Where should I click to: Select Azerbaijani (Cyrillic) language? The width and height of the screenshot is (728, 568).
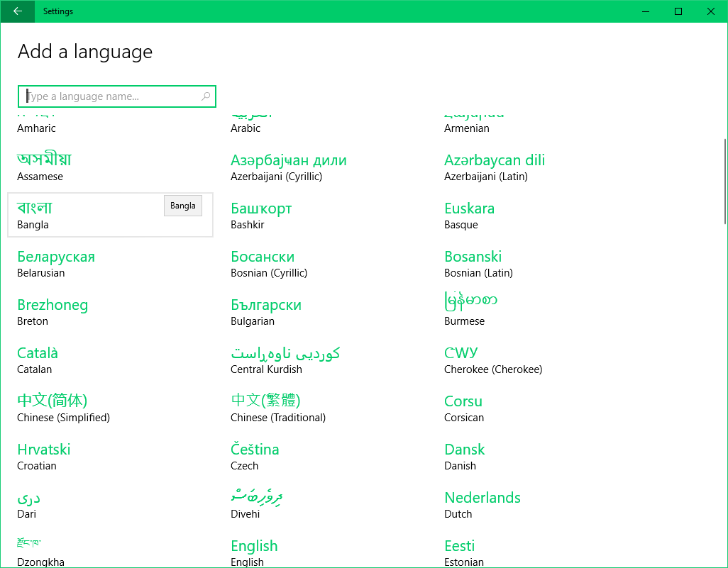tap(288, 167)
